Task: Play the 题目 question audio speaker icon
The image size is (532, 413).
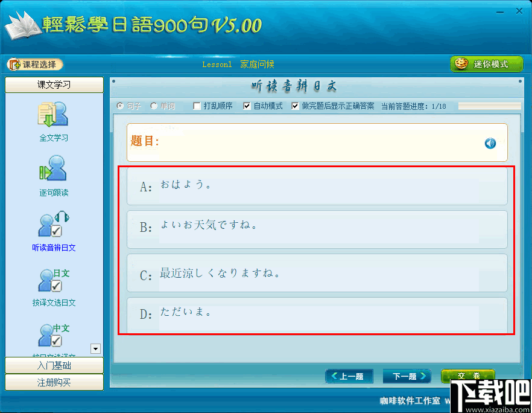Action: (x=490, y=143)
